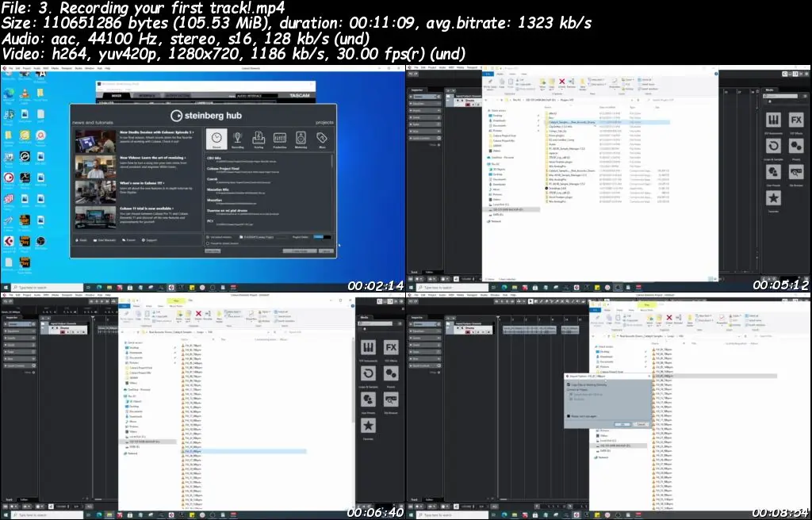Select the Mastering speaker icon in Steinberg hub

tap(301, 139)
